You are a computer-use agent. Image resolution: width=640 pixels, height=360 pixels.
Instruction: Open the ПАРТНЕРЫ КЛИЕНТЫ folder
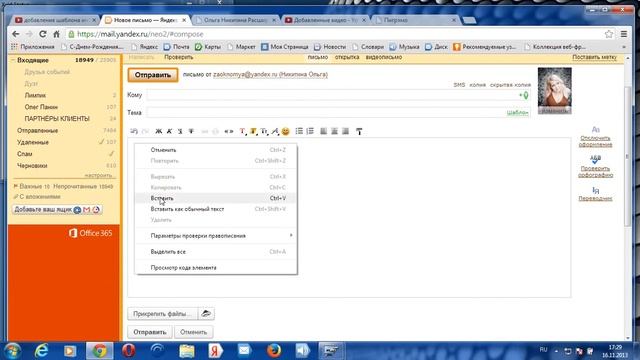[x=57, y=119]
